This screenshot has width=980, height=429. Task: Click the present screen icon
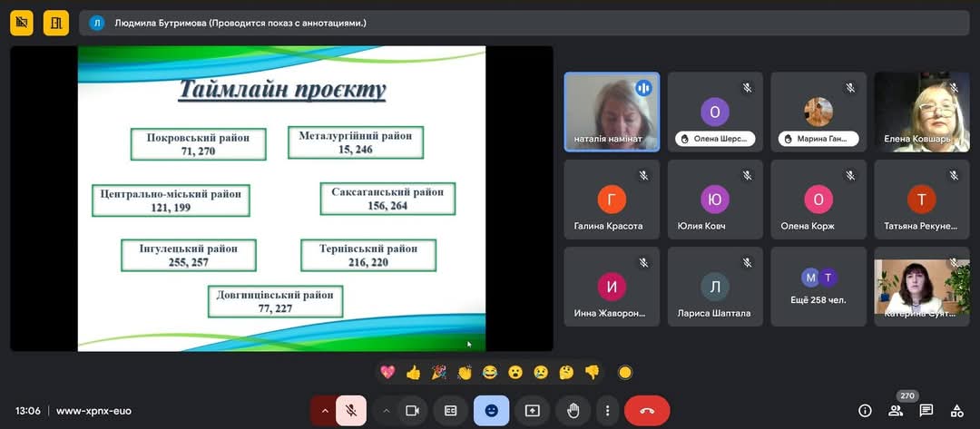coord(532,411)
